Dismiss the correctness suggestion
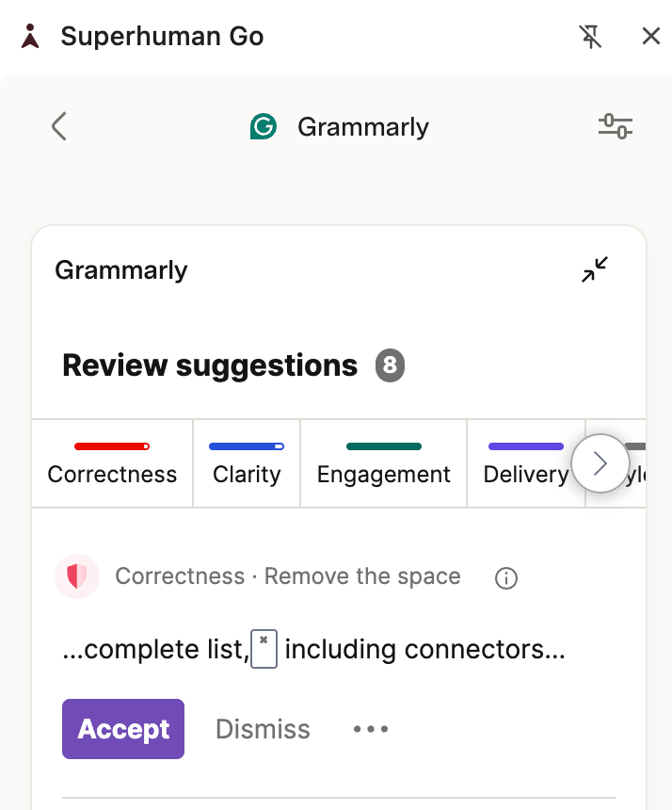Screen dimensions: 672x810 coord(263,729)
